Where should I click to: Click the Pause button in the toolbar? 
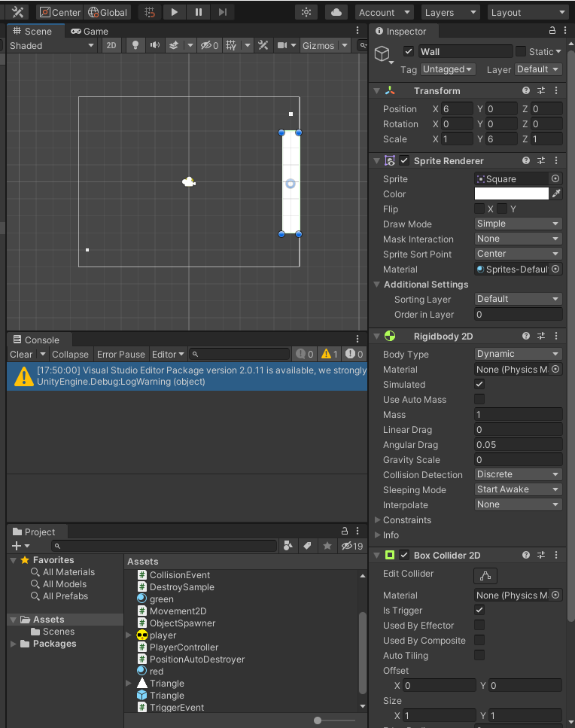pyautogui.click(x=199, y=12)
